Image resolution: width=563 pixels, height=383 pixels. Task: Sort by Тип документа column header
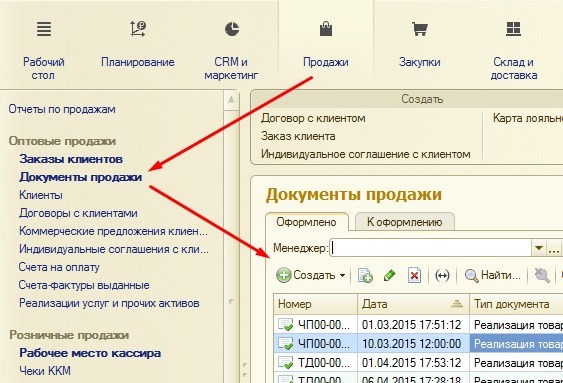click(516, 304)
